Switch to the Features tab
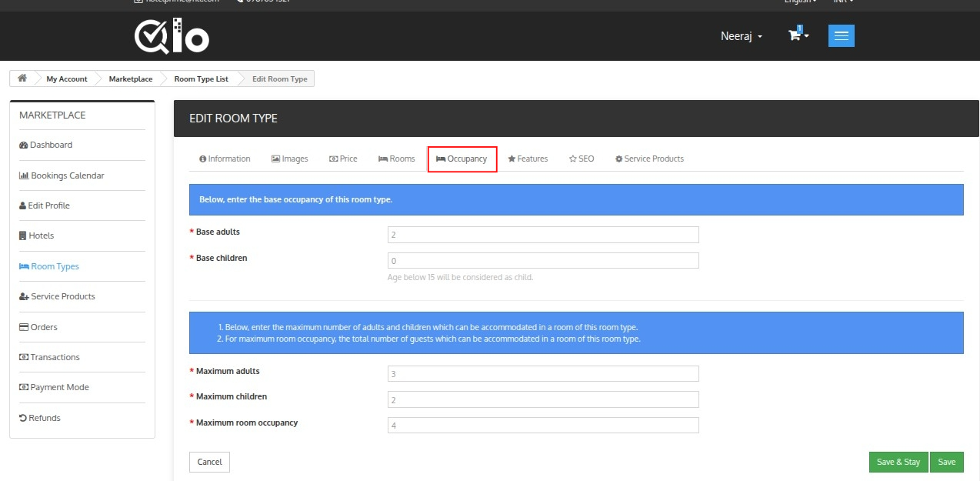The width and height of the screenshot is (980, 481). tap(528, 159)
